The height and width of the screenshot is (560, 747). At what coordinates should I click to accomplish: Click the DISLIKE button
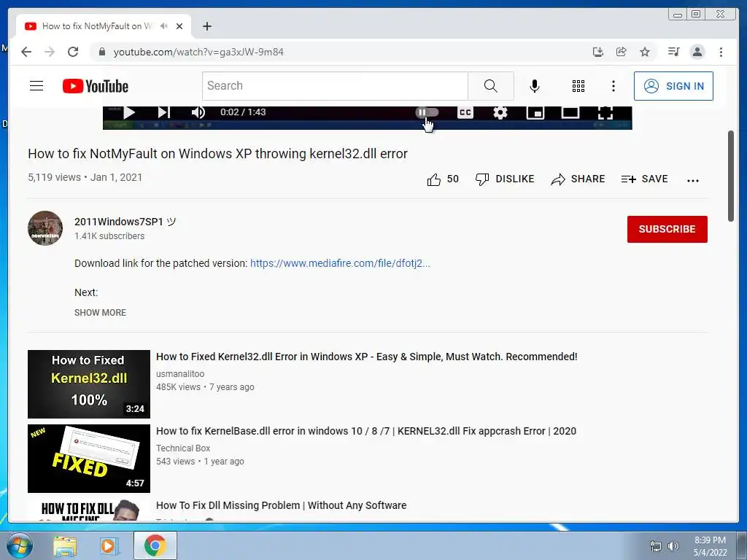(x=505, y=179)
